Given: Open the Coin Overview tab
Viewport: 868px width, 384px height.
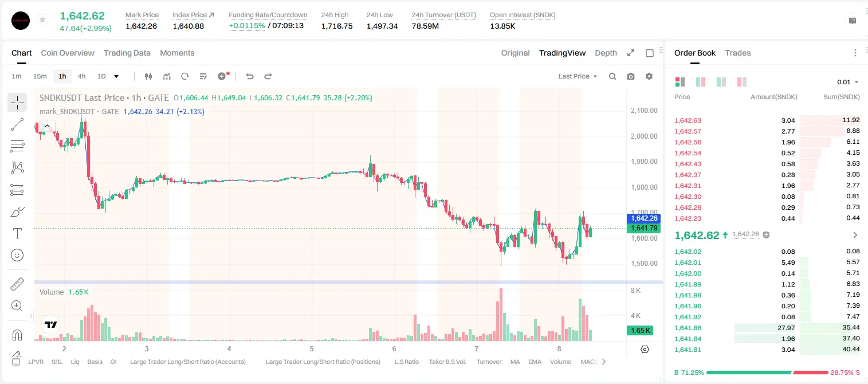Looking at the screenshot, I should (x=68, y=53).
